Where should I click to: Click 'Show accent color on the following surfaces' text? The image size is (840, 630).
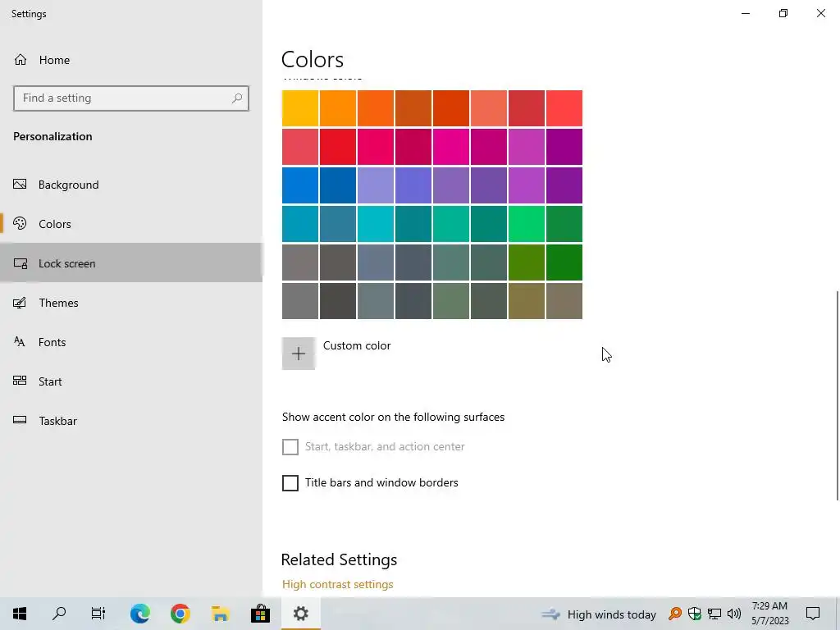[x=393, y=417]
